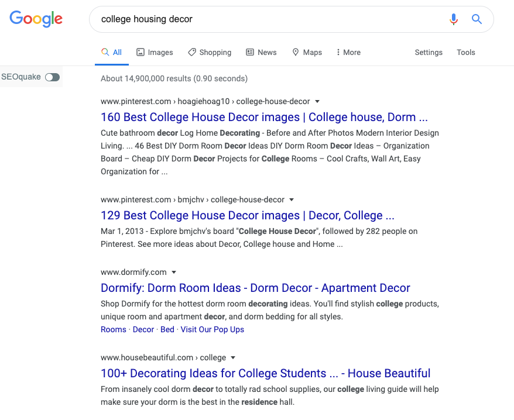Open the News tab
514x420 pixels.
tap(261, 53)
